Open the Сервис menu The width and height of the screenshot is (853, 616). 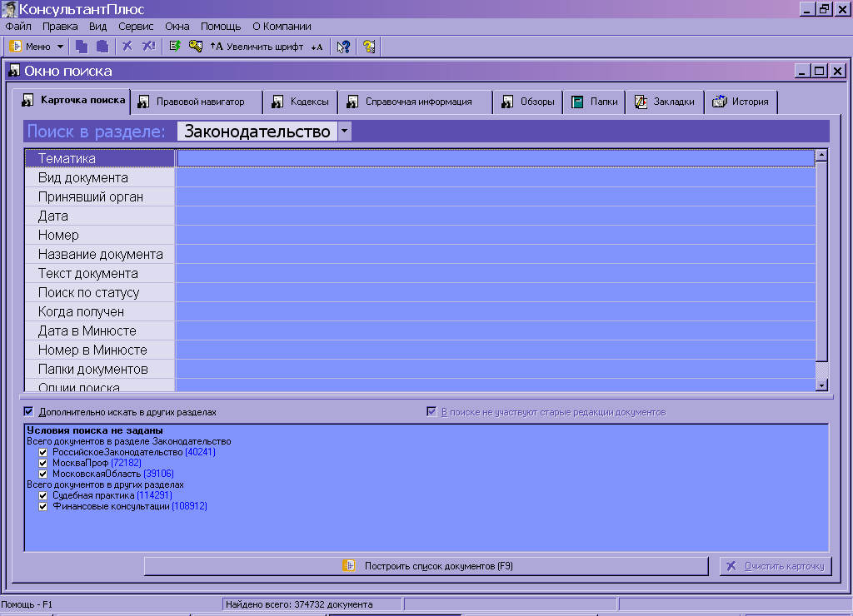point(136,26)
